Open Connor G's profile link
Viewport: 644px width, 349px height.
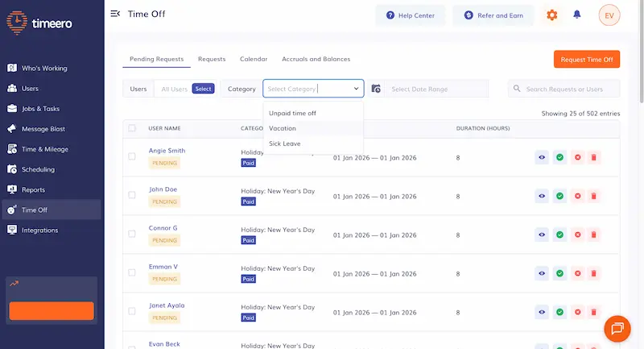tap(163, 228)
